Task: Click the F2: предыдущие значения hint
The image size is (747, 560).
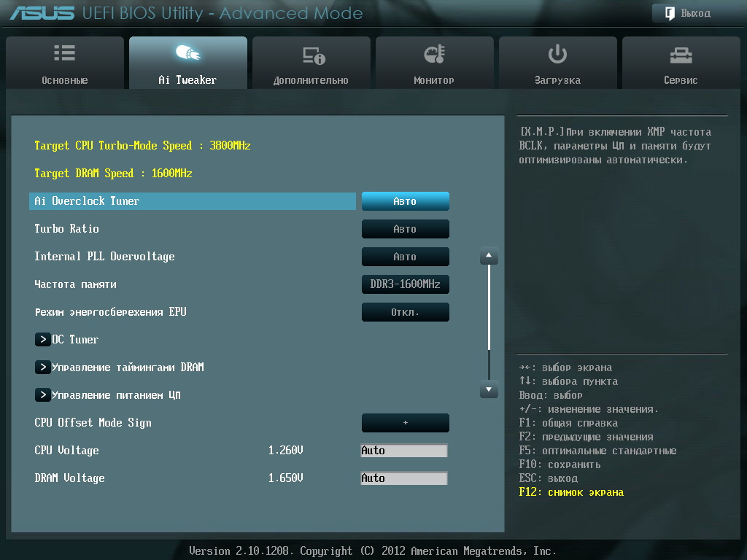Action: pyautogui.click(x=586, y=437)
